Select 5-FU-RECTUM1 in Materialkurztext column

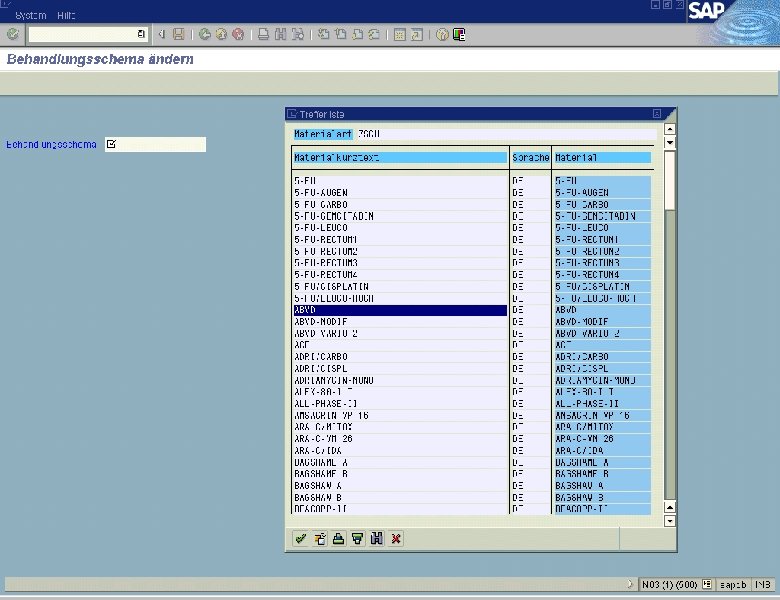pos(400,239)
